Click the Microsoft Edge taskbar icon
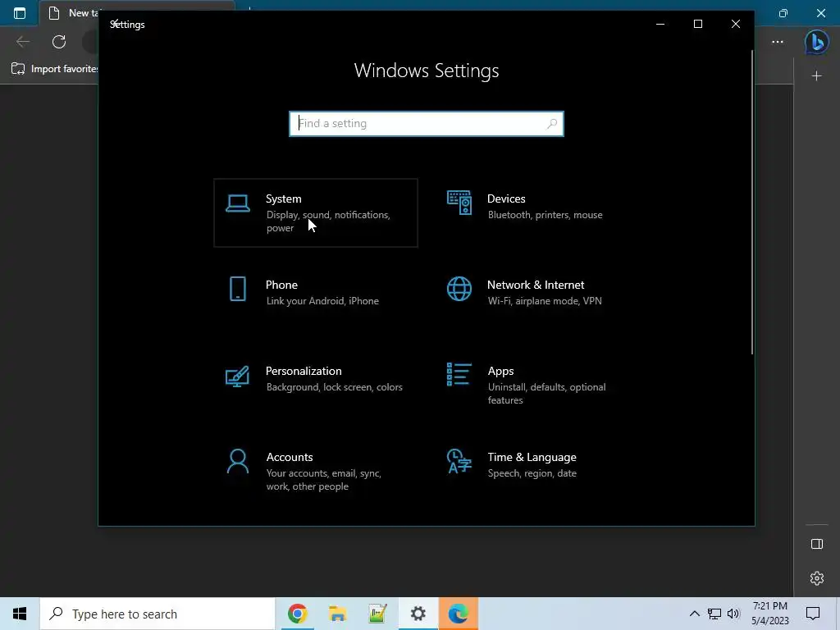Viewport: 840px width, 630px height. point(458,614)
